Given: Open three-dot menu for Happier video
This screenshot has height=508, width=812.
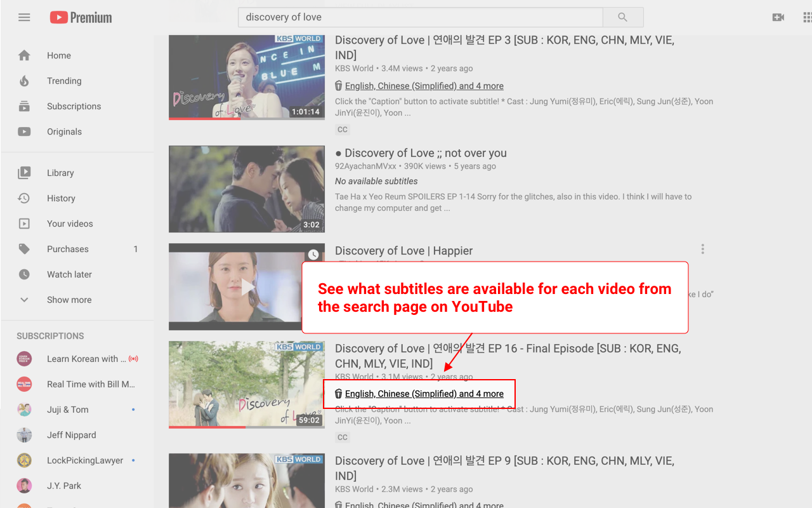Looking at the screenshot, I should pos(702,249).
